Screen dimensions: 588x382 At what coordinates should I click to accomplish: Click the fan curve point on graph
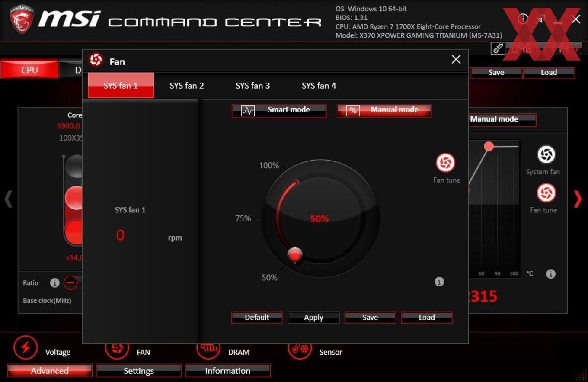(x=489, y=146)
